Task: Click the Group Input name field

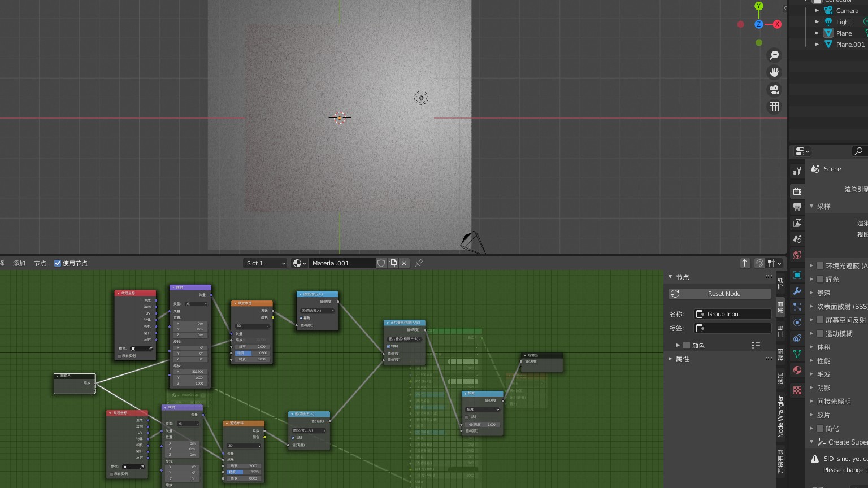Action: click(732, 314)
